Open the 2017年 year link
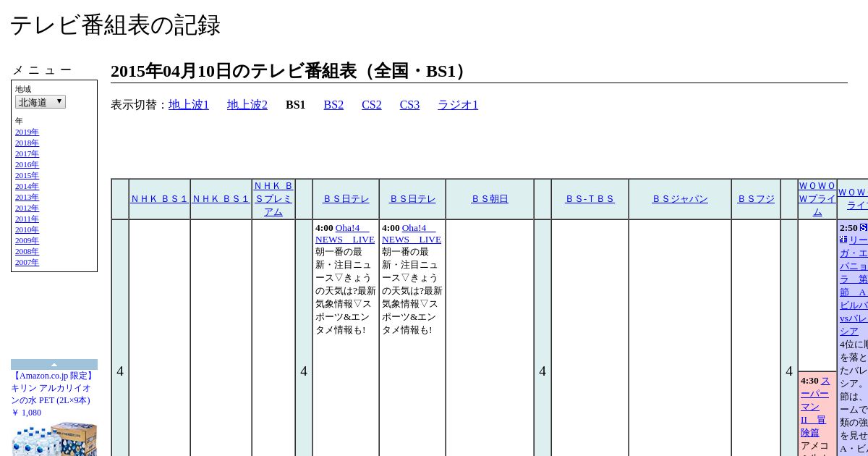The image size is (868, 456). (x=27, y=154)
